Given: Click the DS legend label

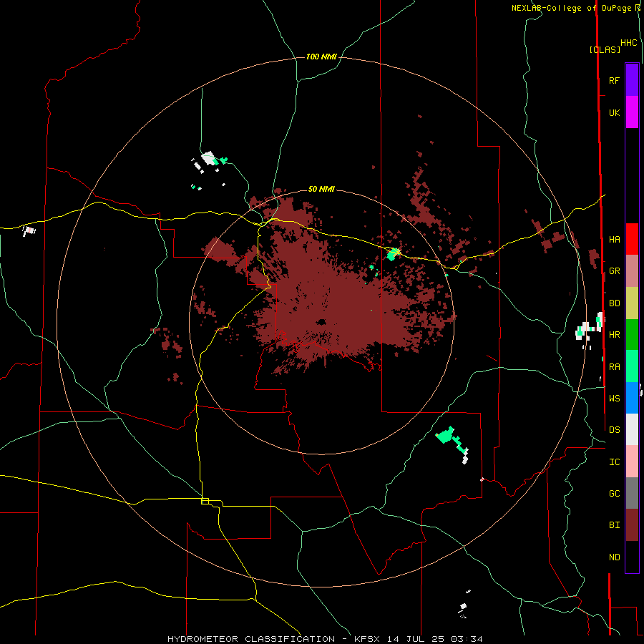Looking at the screenshot, I should (x=614, y=430).
